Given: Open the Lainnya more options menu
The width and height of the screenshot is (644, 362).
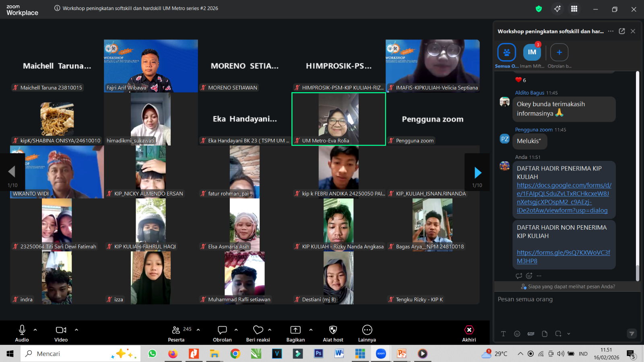Looking at the screenshot, I should point(367,333).
